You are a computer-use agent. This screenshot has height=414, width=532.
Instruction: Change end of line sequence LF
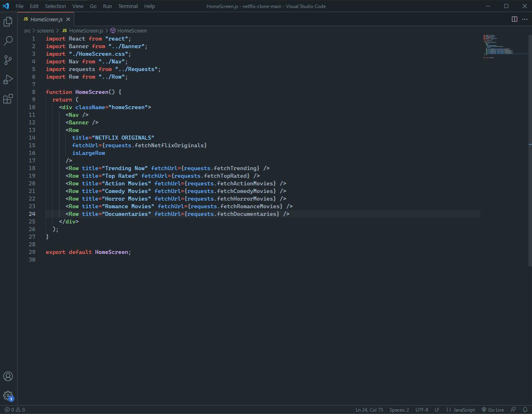tap(437, 410)
